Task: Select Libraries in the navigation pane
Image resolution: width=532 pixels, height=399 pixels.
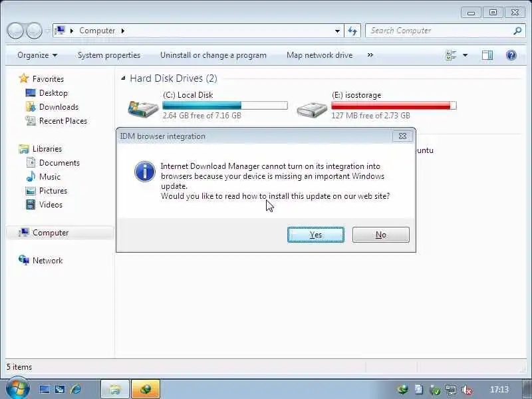Action: (47, 148)
